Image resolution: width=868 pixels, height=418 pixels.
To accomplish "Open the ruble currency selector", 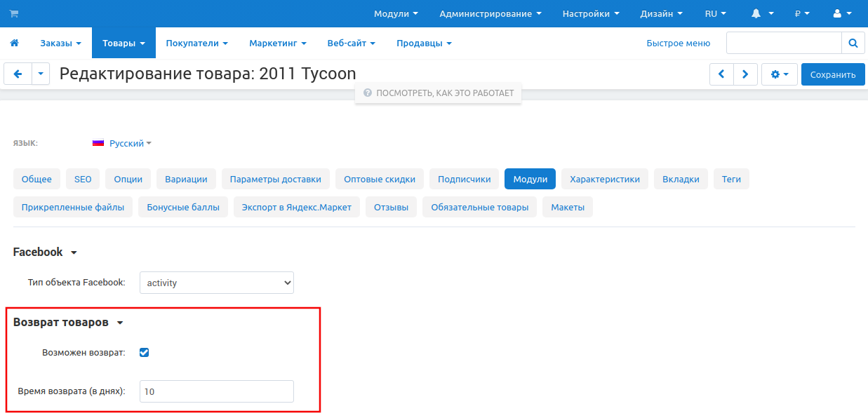I will pos(802,13).
